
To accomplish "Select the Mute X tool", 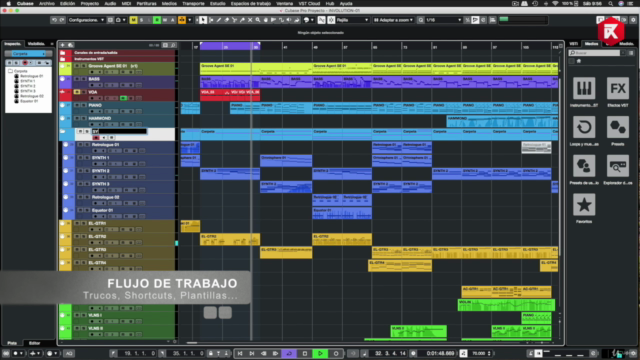I will coord(250,20).
